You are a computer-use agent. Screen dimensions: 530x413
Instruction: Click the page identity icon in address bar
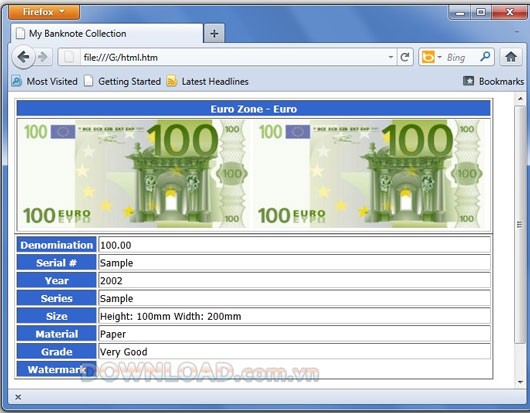click(x=69, y=57)
